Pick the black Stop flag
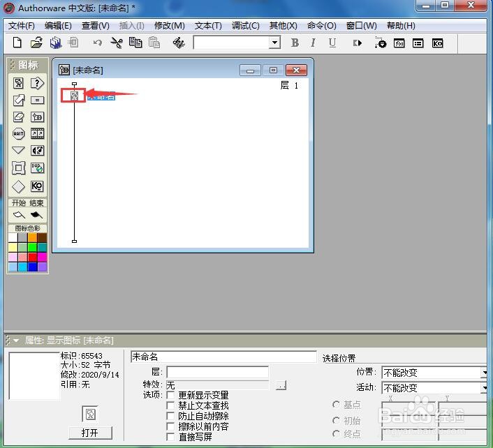This screenshot has height=448, width=493. tap(36, 215)
